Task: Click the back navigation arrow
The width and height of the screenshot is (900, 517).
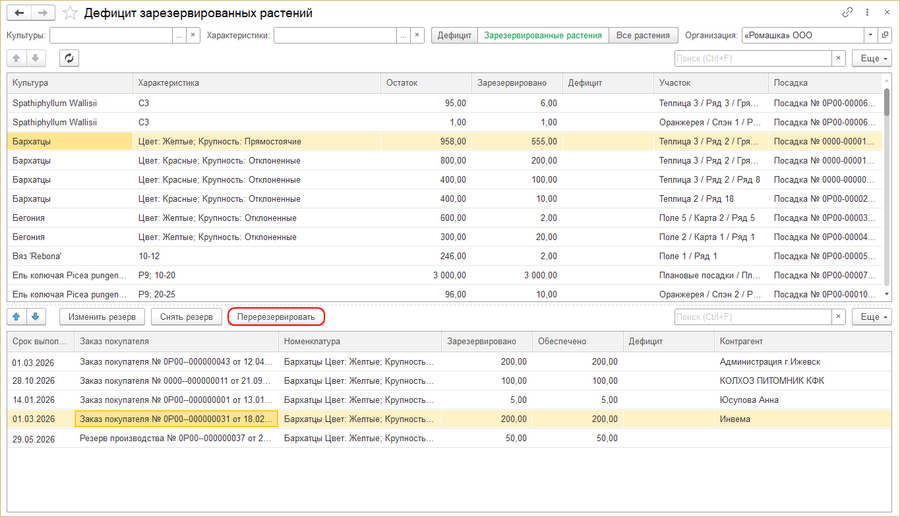Action: (x=19, y=13)
